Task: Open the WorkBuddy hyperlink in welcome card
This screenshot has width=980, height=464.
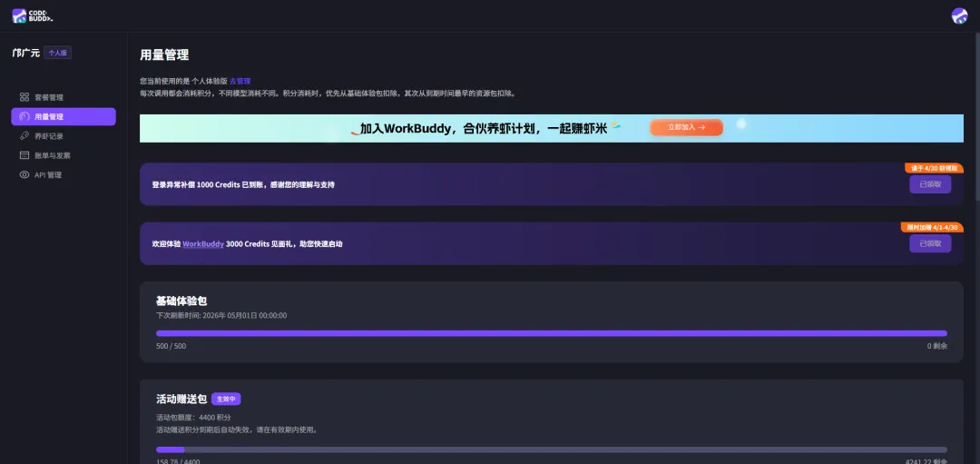Action: click(x=203, y=244)
